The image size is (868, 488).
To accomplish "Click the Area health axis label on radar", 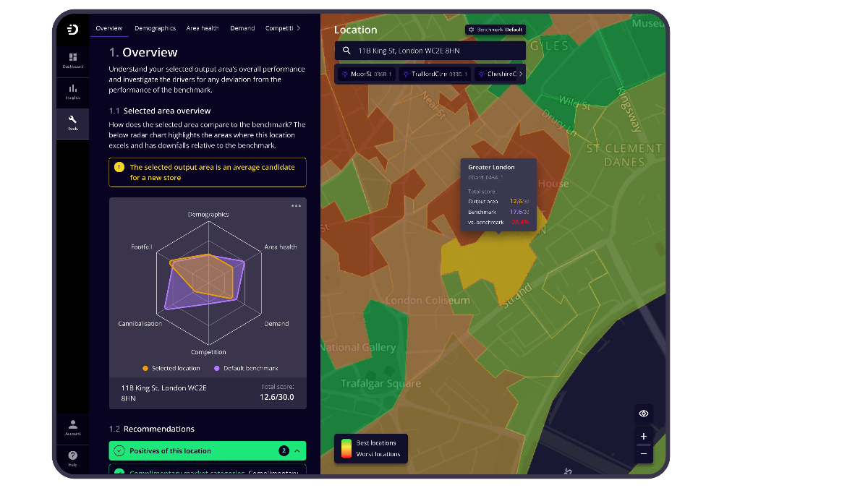I will tap(281, 247).
